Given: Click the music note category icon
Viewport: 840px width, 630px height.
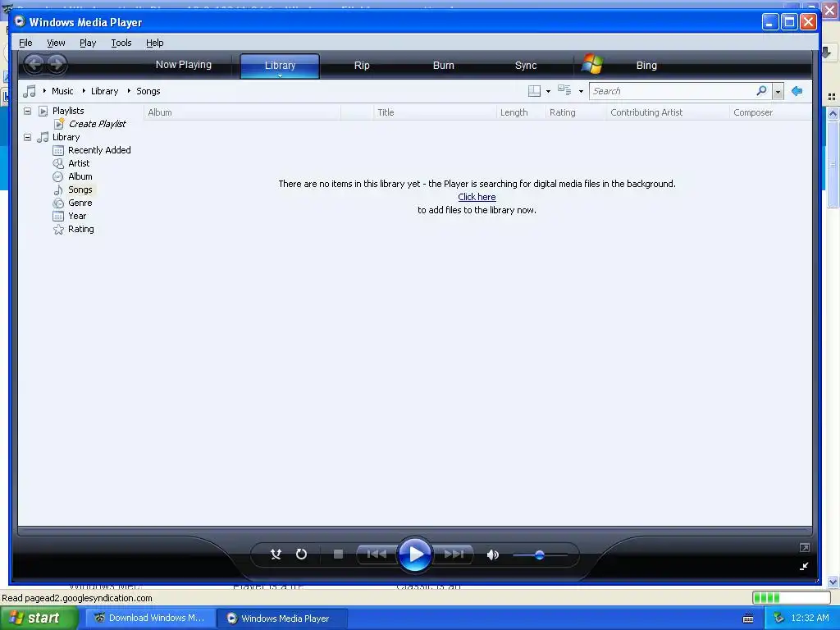Looking at the screenshot, I should point(30,91).
